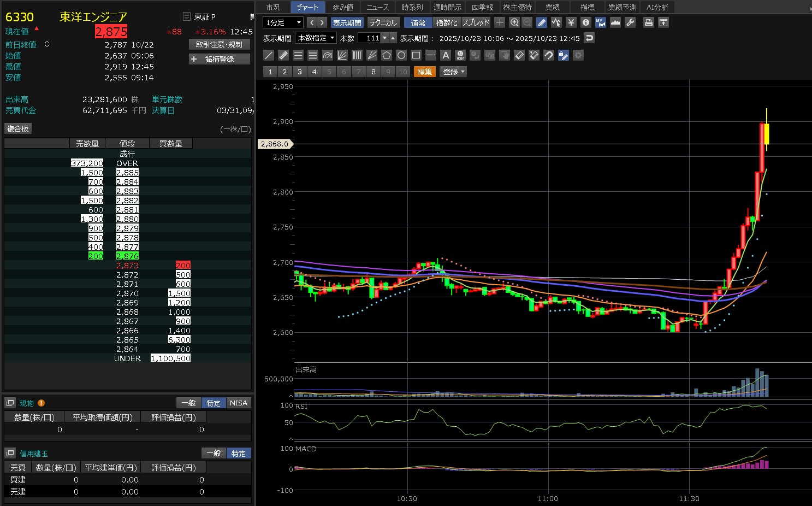Select the text annotation 'A' tool

coord(446,55)
